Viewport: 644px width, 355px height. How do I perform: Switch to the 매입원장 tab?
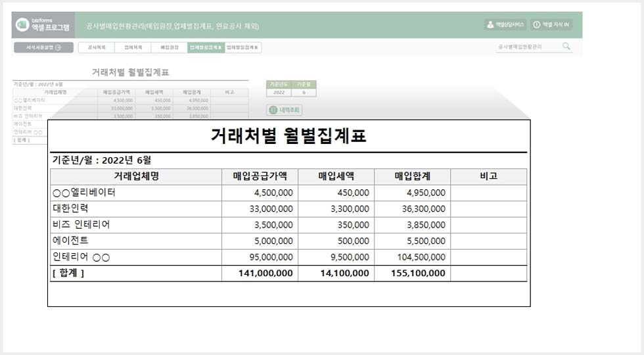click(x=170, y=47)
